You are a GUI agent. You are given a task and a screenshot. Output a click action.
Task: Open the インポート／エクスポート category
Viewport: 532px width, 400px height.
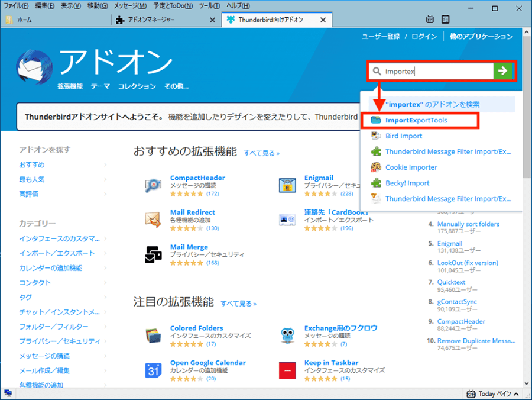coord(57,253)
